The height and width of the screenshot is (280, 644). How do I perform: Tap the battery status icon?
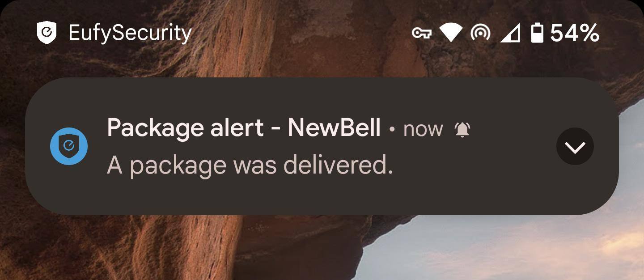tap(537, 33)
